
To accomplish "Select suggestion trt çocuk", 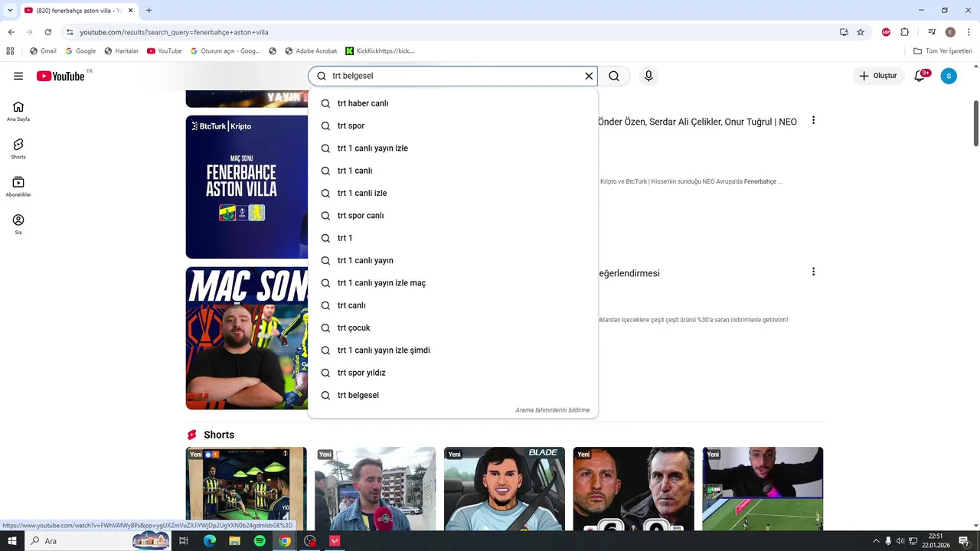I will coord(452,328).
